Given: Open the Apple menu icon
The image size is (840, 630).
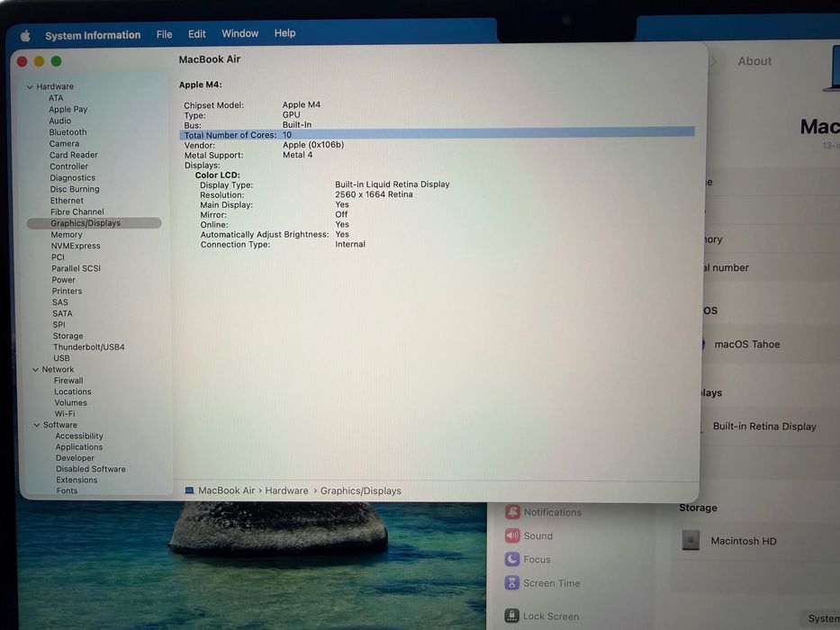Looking at the screenshot, I should pos(24,36).
